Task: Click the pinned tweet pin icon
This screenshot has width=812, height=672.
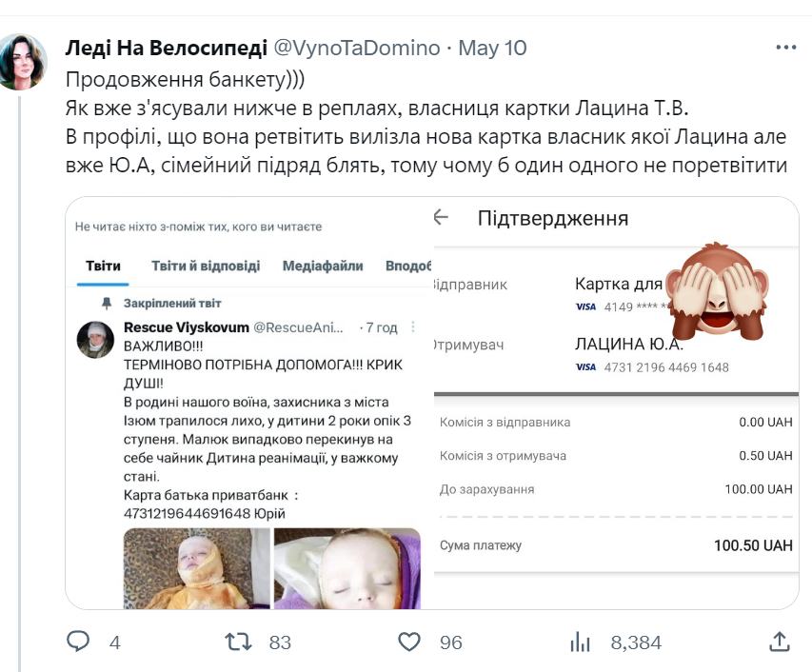Action: pos(108,303)
